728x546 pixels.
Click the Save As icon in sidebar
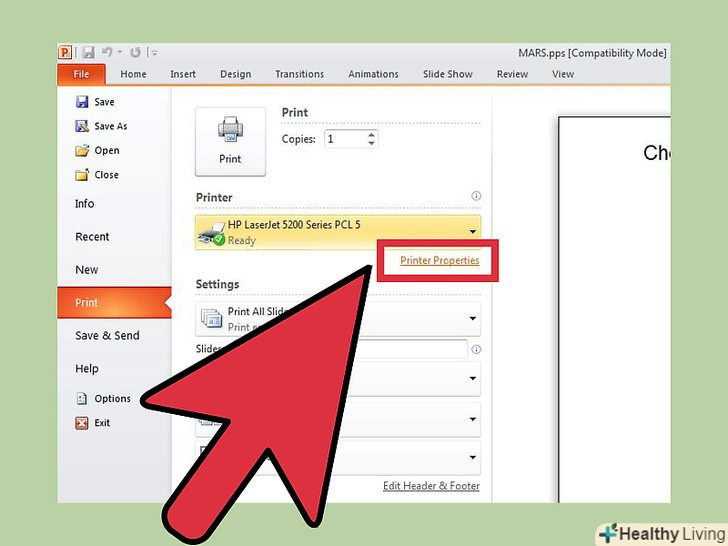tap(82, 126)
